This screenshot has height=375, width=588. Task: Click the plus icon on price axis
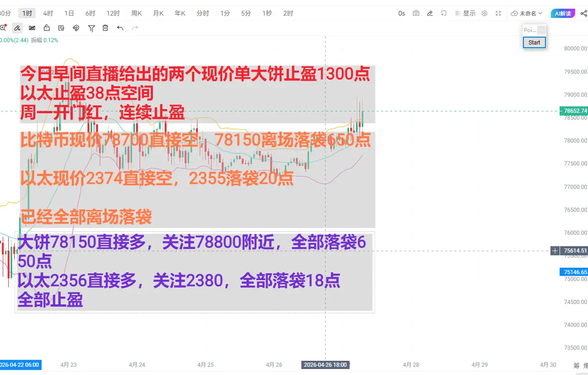pos(555,251)
